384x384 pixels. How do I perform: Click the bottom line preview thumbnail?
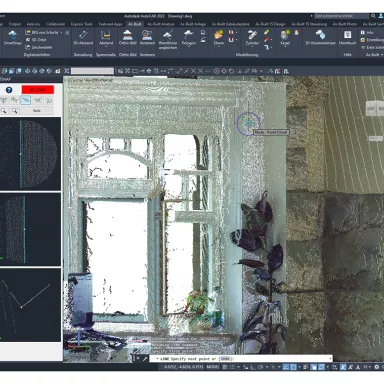point(30,305)
